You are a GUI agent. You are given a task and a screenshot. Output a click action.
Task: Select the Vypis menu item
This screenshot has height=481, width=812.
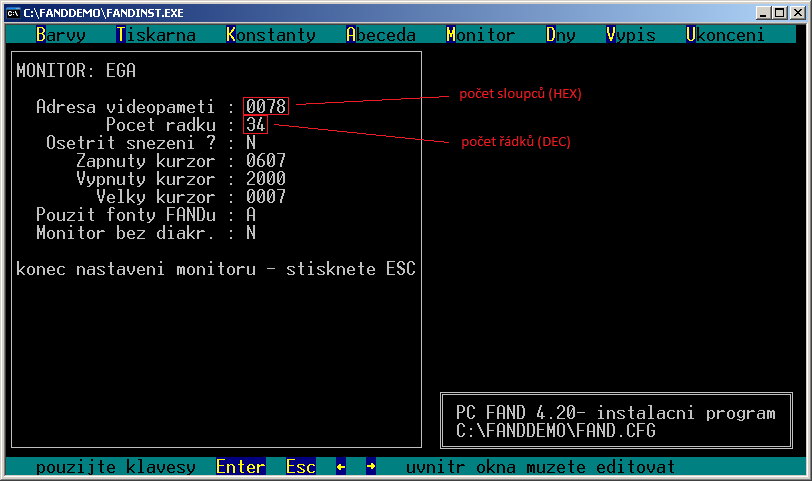[x=631, y=35]
